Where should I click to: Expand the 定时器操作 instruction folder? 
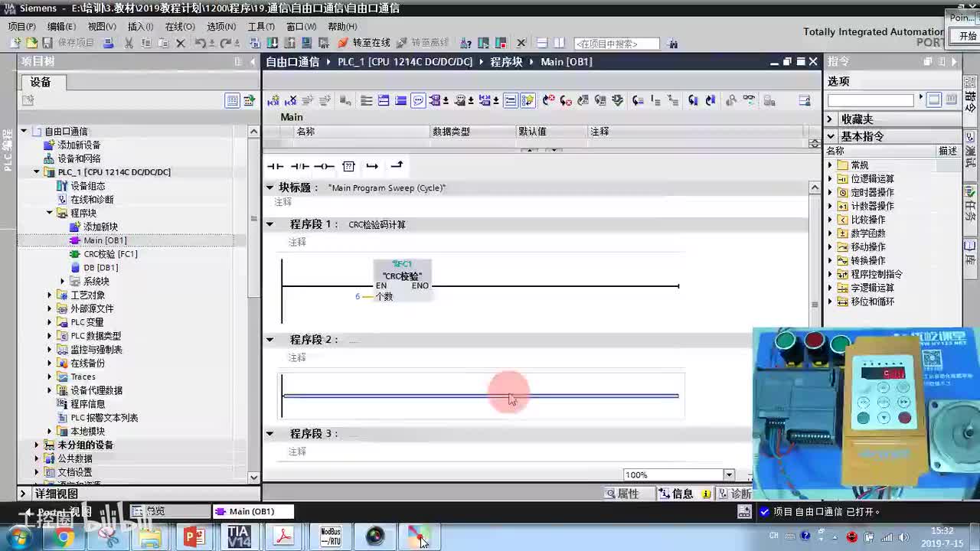pyautogui.click(x=830, y=193)
